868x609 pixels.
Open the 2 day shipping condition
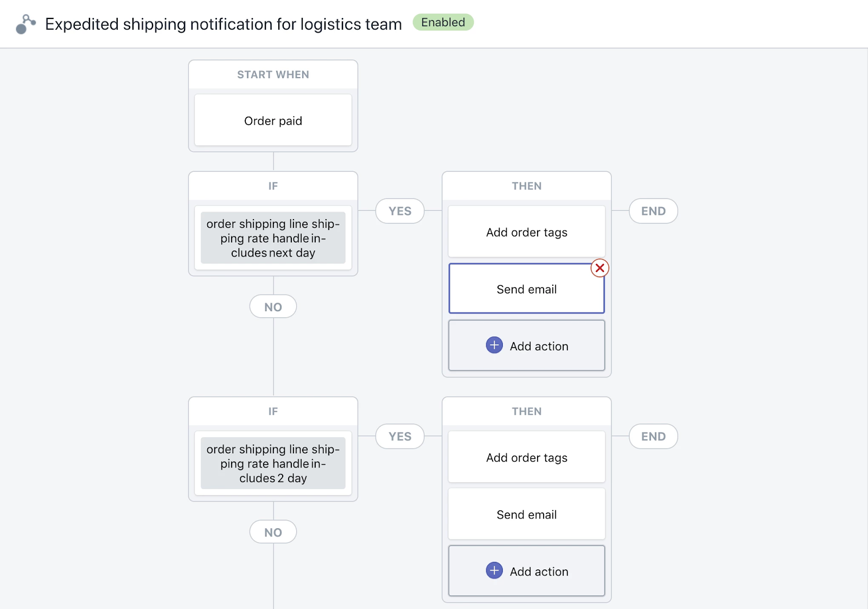tap(273, 464)
